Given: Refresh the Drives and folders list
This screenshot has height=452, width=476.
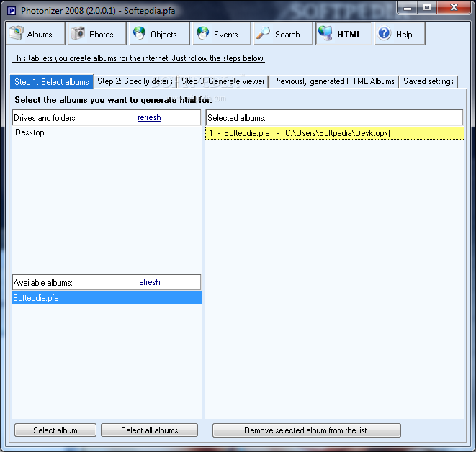Looking at the screenshot, I should tap(149, 117).
